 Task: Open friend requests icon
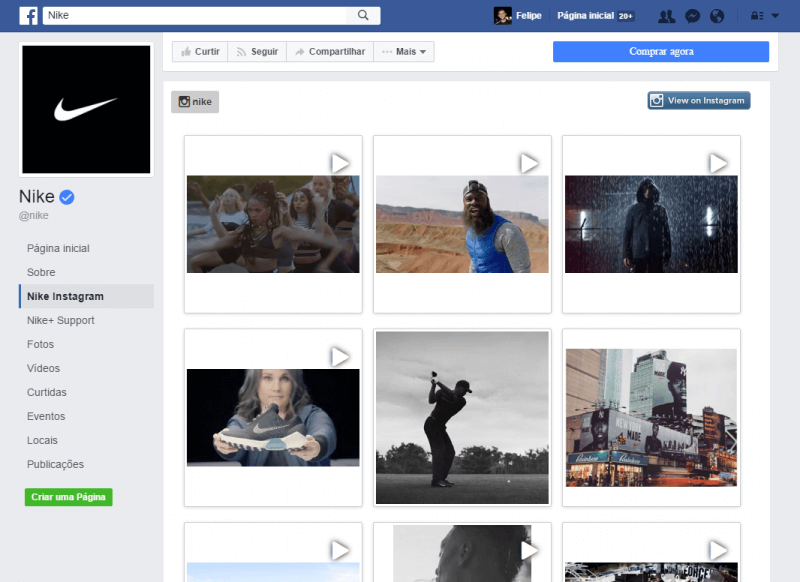tap(666, 16)
